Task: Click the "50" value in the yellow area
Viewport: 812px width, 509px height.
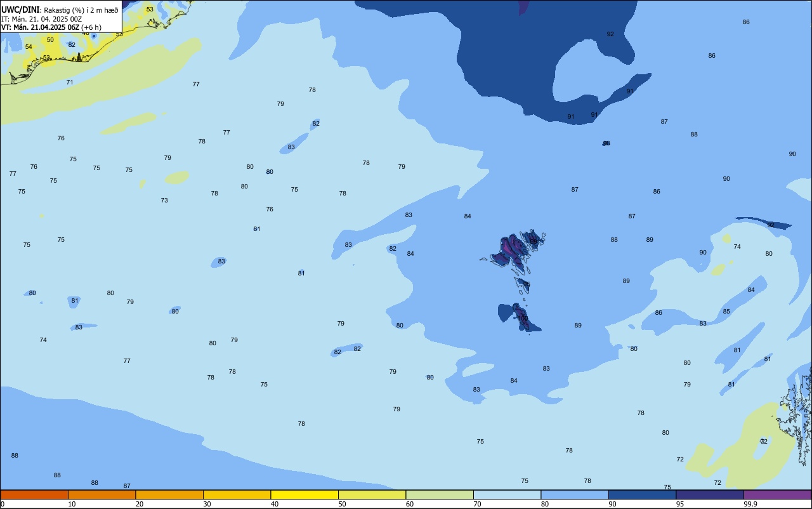Action: (50, 40)
